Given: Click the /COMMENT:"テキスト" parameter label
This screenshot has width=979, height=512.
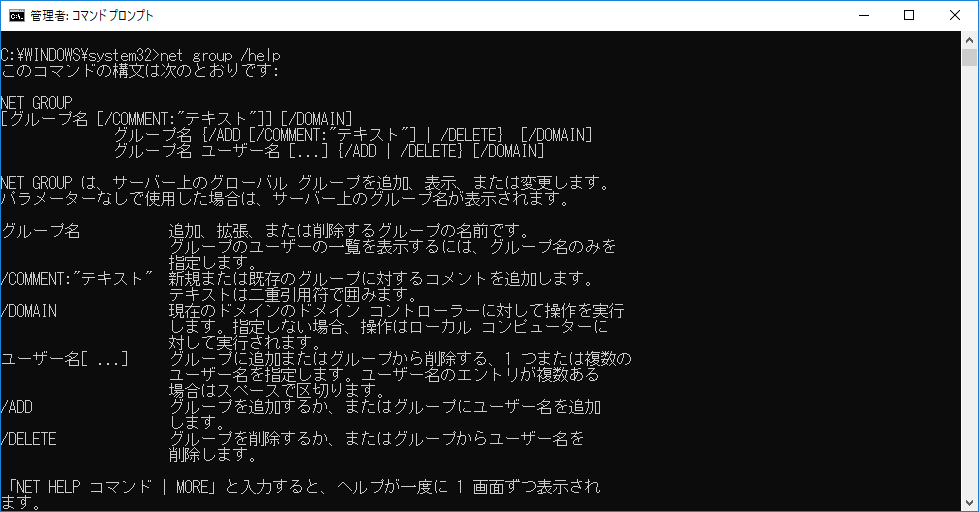Looking at the screenshot, I should pyautogui.click(x=77, y=279).
